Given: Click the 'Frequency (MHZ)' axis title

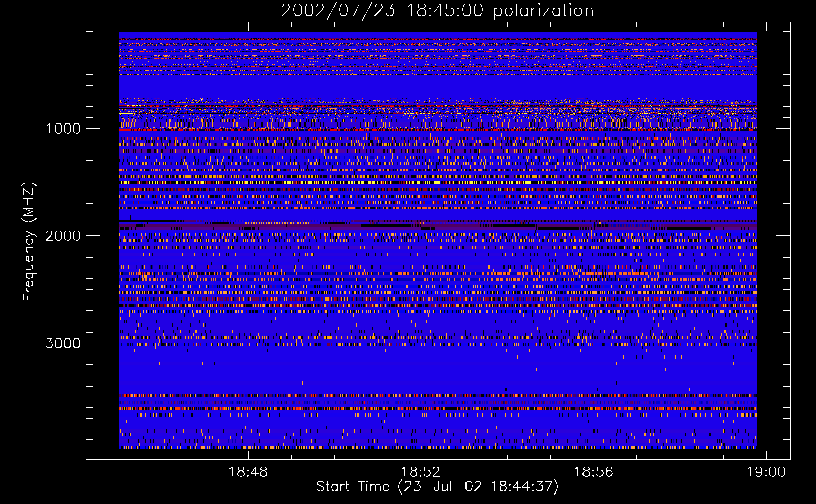Looking at the screenshot, I should pos(29,242).
